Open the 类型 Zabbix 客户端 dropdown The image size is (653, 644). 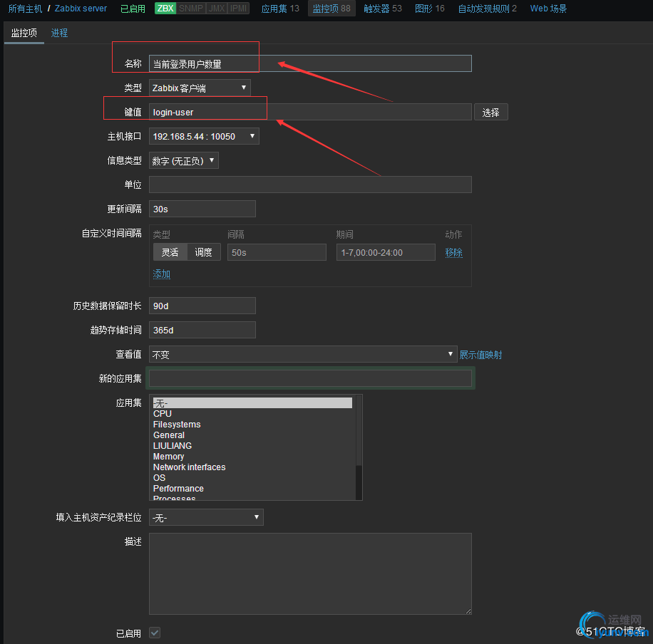[200, 88]
